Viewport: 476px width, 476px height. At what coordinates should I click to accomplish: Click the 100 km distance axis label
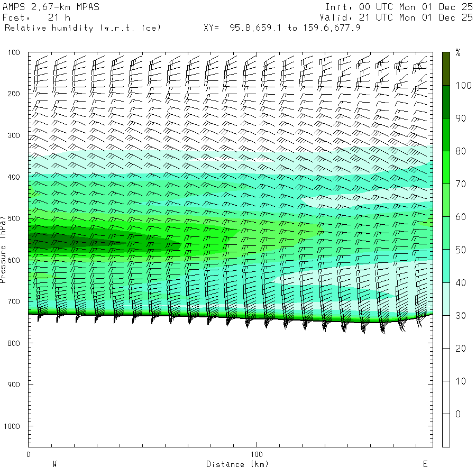[x=257, y=454]
